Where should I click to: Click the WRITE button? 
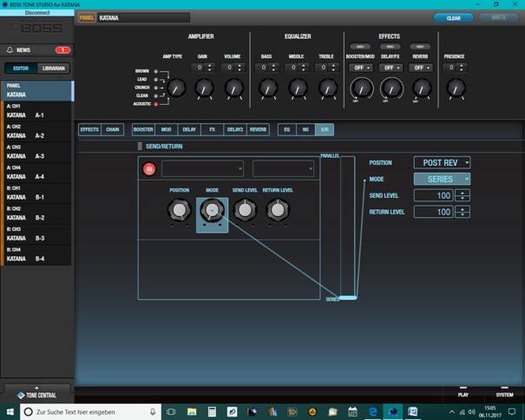pyautogui.click(x=499, y=17)
